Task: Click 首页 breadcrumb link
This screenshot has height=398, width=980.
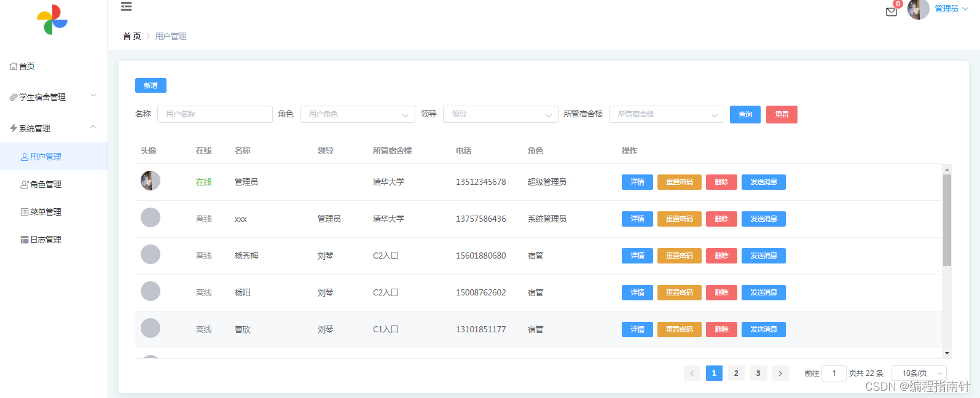Action: (131, 36)
